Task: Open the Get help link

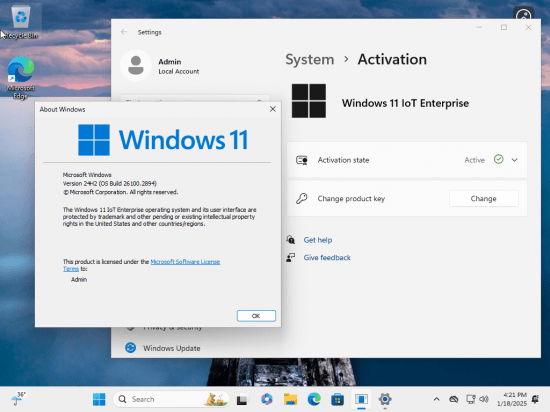Action: pos(317,240)
